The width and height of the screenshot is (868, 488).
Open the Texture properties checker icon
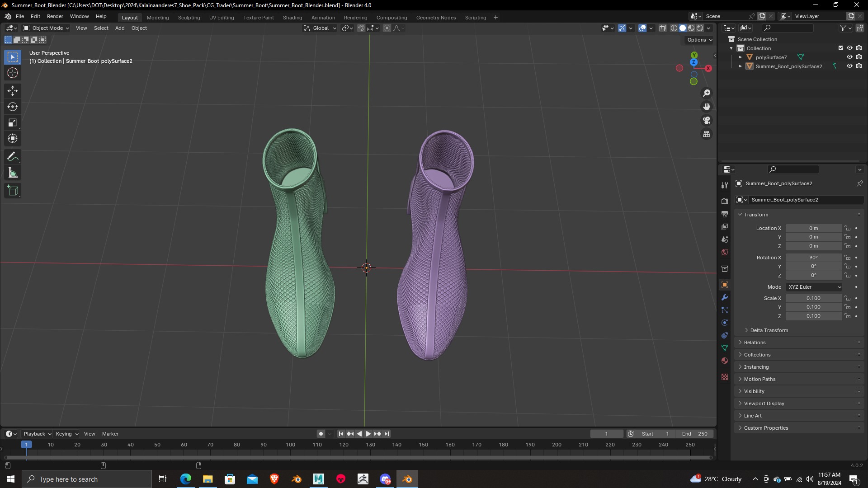click(725, 377)
